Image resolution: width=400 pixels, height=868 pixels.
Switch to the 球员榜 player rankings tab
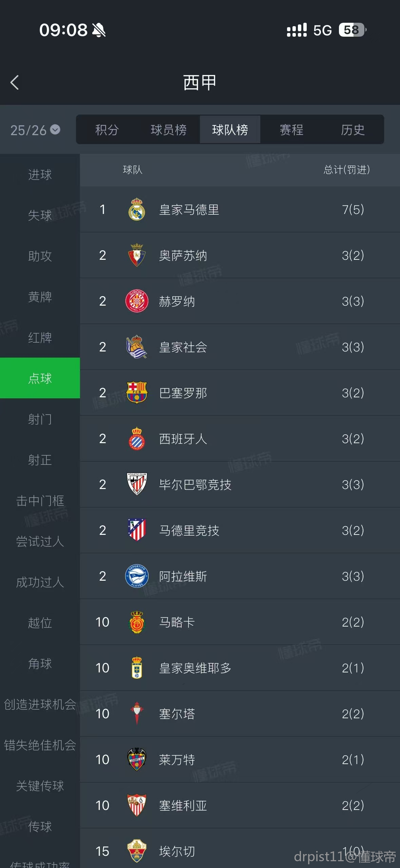pyautogui.click(x=169, y=130)
